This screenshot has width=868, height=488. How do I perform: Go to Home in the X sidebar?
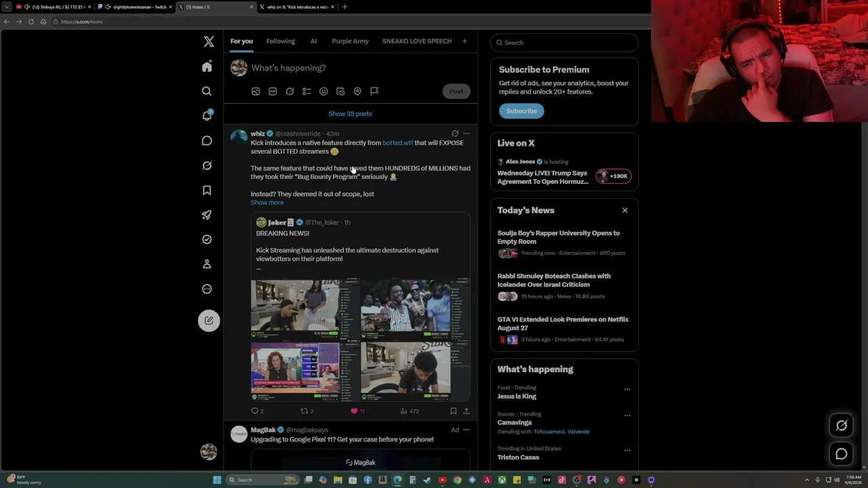click(x=207, y=66)
